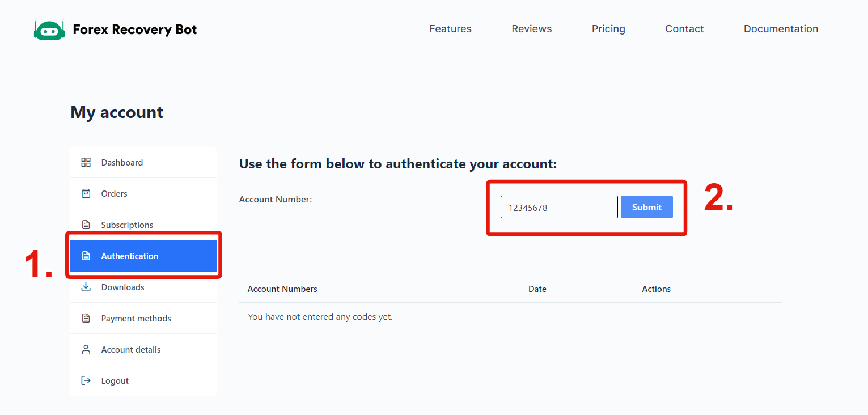The image size is (868, 415).
Task: Go to the Pricing page
Action: click(x=608, y=29)
